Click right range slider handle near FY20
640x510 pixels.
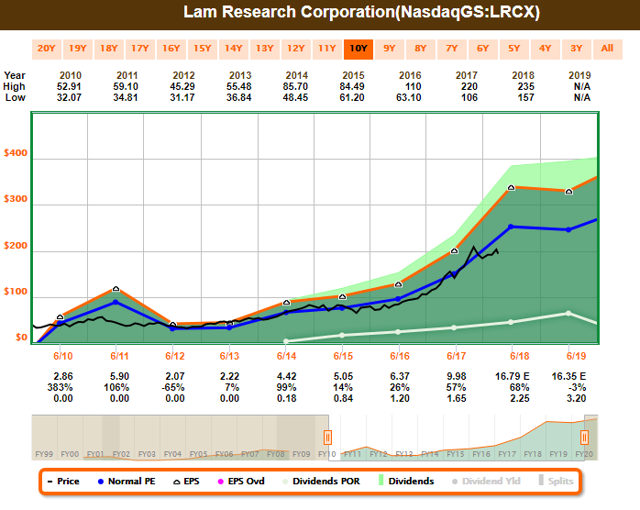[584, 438]
